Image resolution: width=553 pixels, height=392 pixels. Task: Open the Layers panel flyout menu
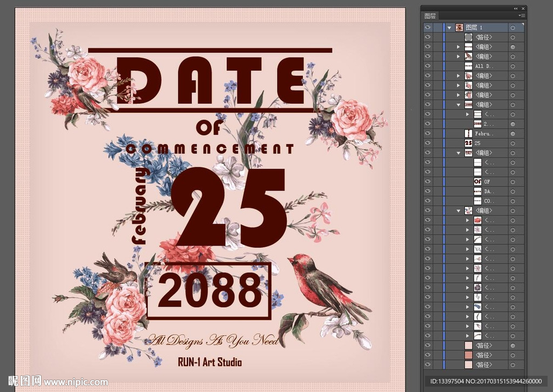coord(522,16)
